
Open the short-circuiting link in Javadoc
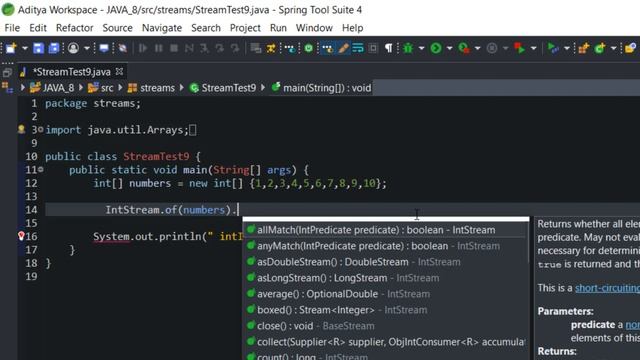pos(607,288)
